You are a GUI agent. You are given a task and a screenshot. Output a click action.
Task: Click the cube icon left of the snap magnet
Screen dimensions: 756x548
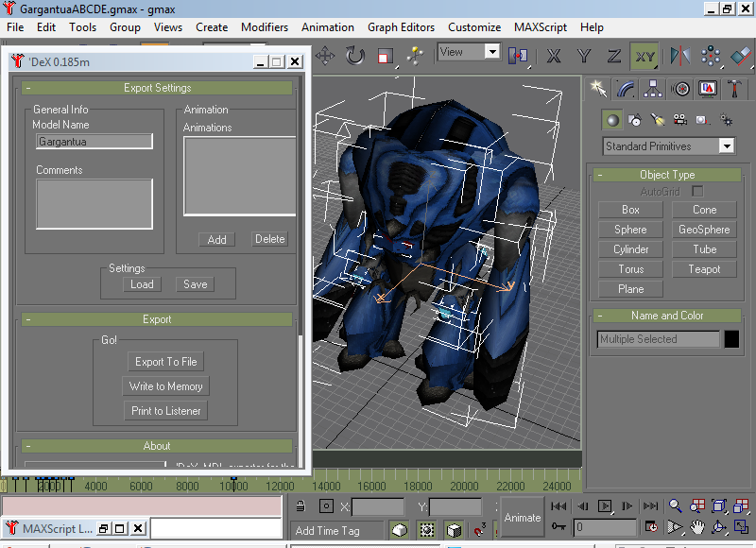click(x=455, y=530)
